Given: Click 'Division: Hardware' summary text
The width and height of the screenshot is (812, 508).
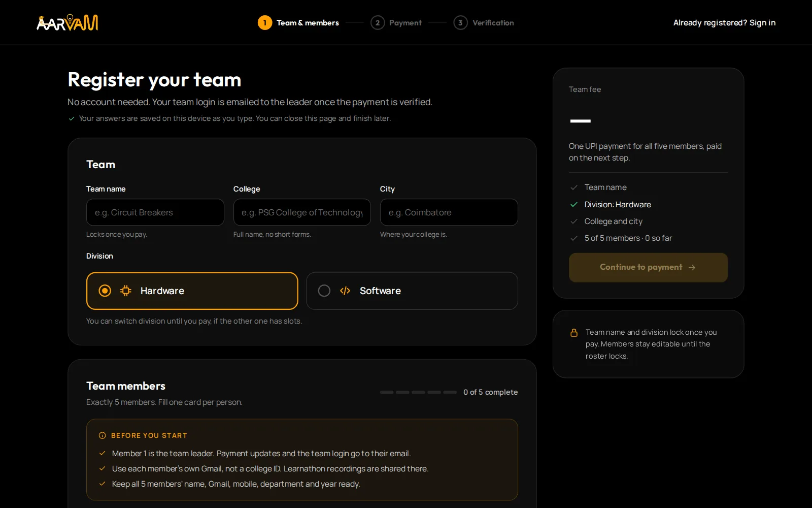Looking at the screenshot, I should pos(618,205).
